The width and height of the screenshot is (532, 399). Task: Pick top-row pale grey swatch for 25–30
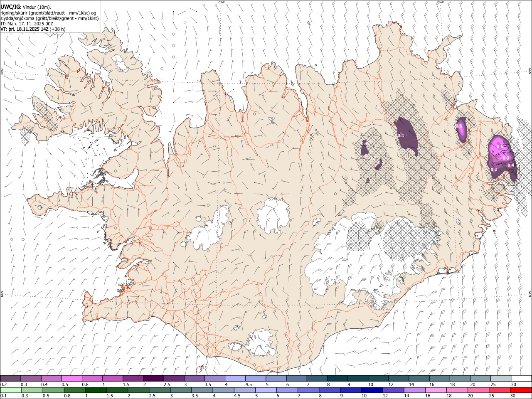coord(500,378)
